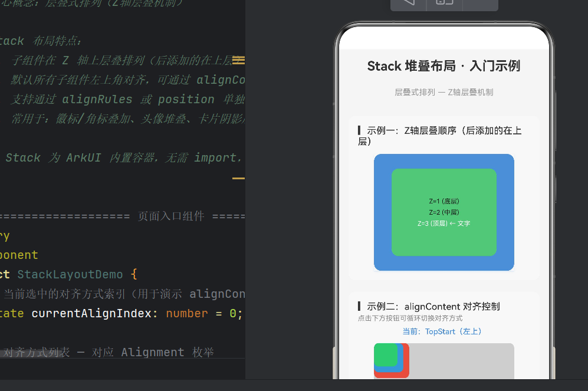Click the comment line '对齐方式列表 — 对应 Alignment 枚举'
Image resolution: width=588 pixels, height=391 pixels.
tap(109, 352)
